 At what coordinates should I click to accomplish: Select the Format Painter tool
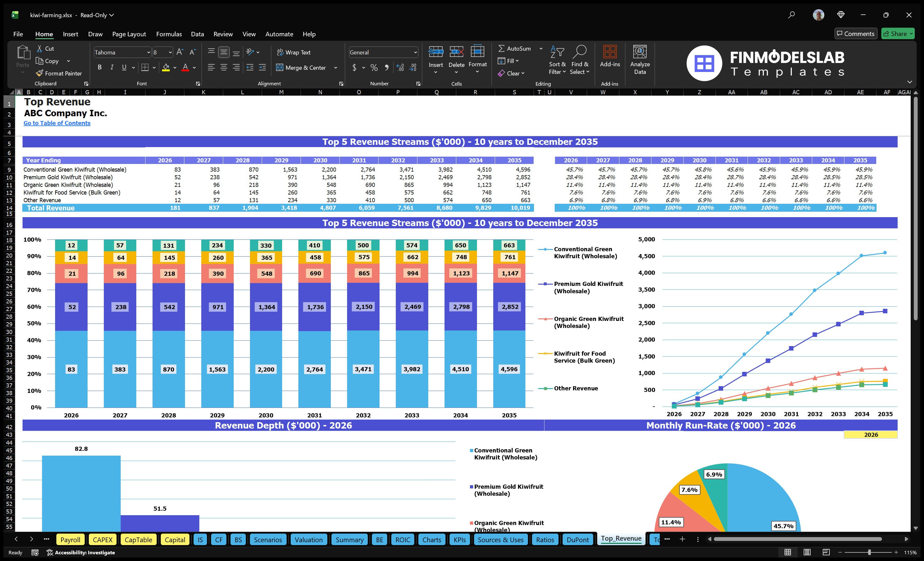(59, 73)
